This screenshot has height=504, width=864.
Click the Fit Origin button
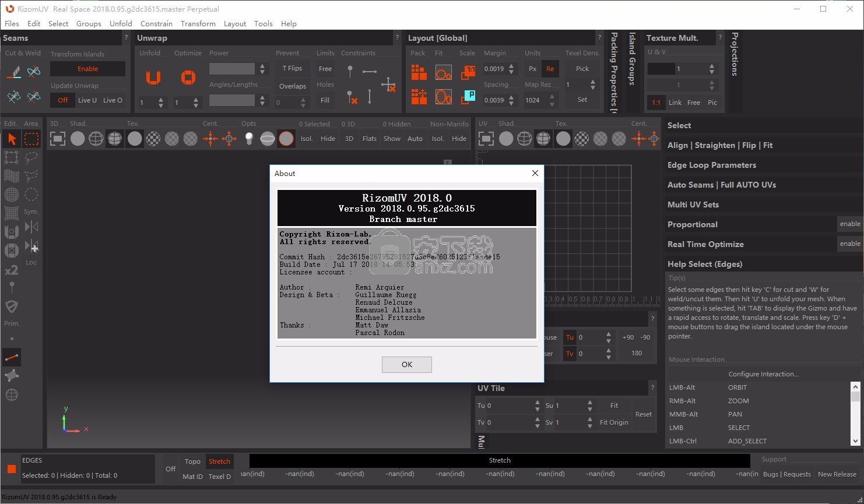pyautogui.click(x=614, y=422)
